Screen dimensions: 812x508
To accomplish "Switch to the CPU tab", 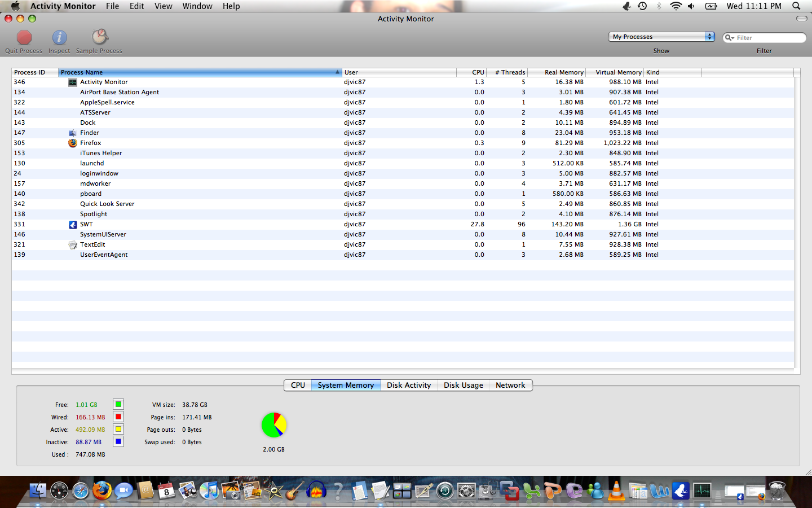I will pyautogui.click(x=298, y=385).
